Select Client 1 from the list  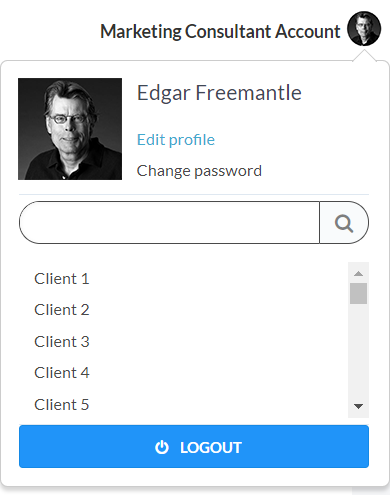click(x=62, y=279)
